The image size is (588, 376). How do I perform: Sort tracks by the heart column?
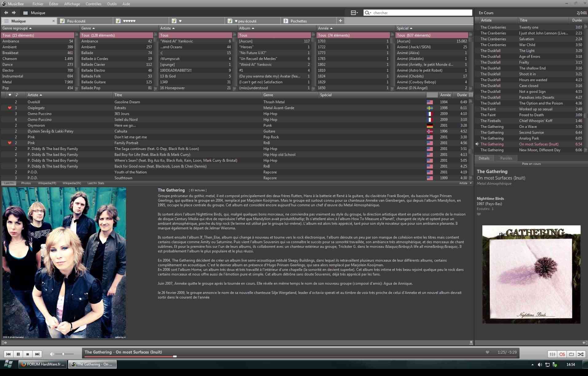(x=10, y=95)
